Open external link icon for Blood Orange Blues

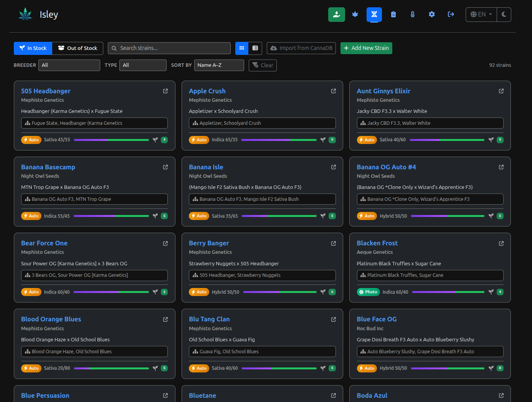tap(165, 319)
